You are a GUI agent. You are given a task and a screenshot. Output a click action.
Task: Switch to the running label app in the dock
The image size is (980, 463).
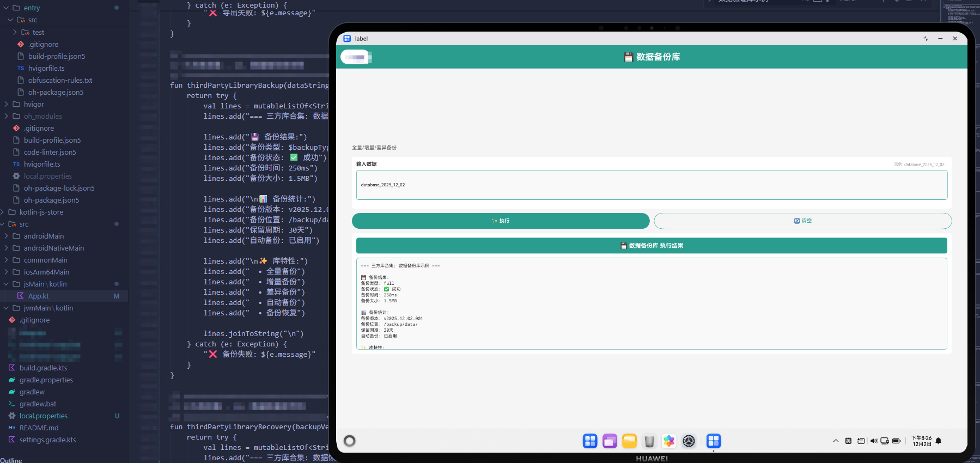[x=714, y=441]
